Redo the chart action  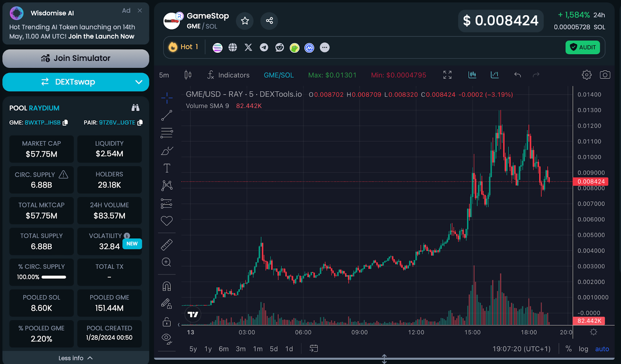click(536, 75)
